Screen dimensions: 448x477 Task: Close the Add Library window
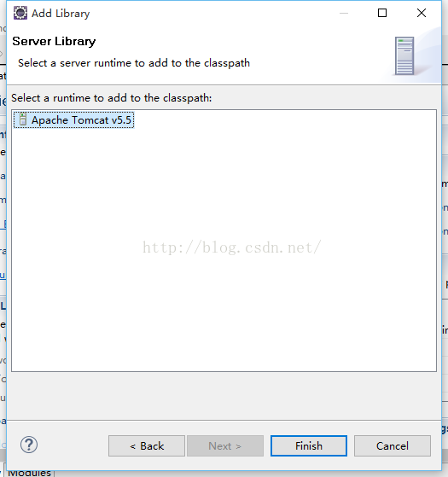(x=422, y=13)
